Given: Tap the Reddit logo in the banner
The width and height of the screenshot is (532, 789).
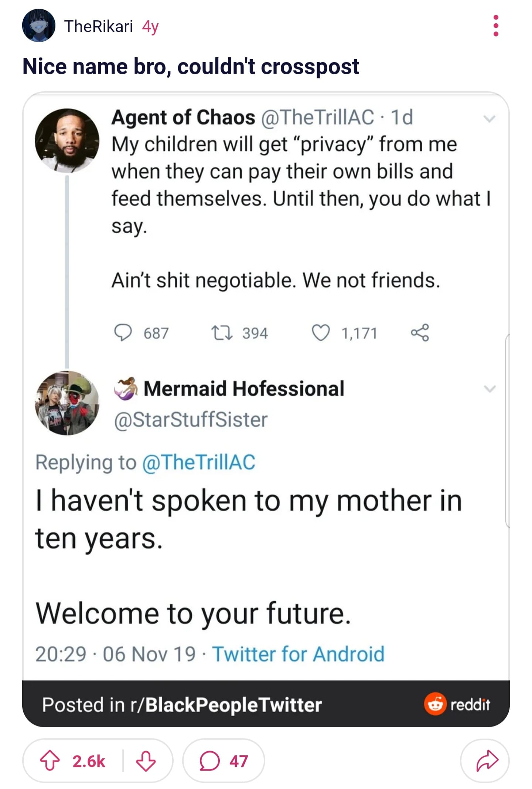Looking at the screenshot, I should pyautogui.click(x=457, y=704).
